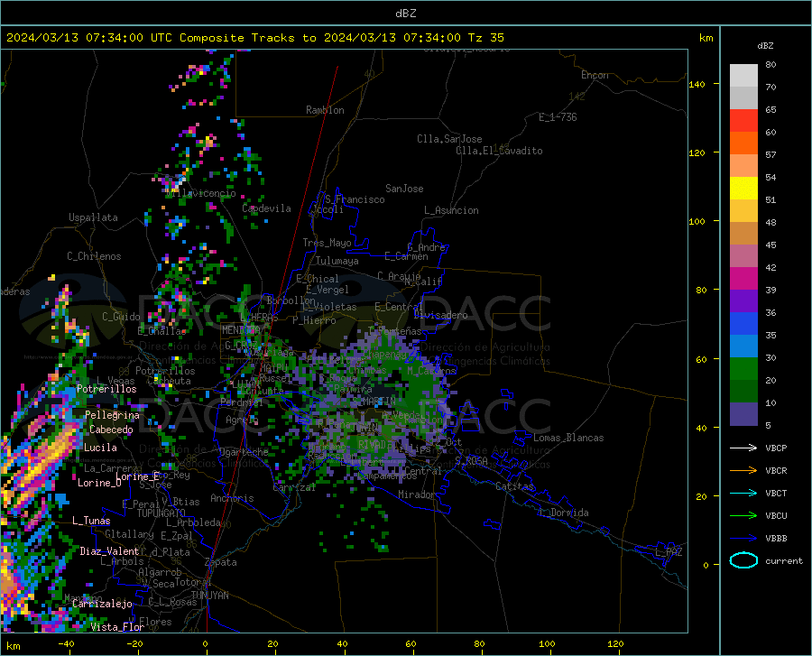Viewport: 812px width, 656px height.
Task: Click the purple 39 dBZ legend swatch
Action: 743,301
